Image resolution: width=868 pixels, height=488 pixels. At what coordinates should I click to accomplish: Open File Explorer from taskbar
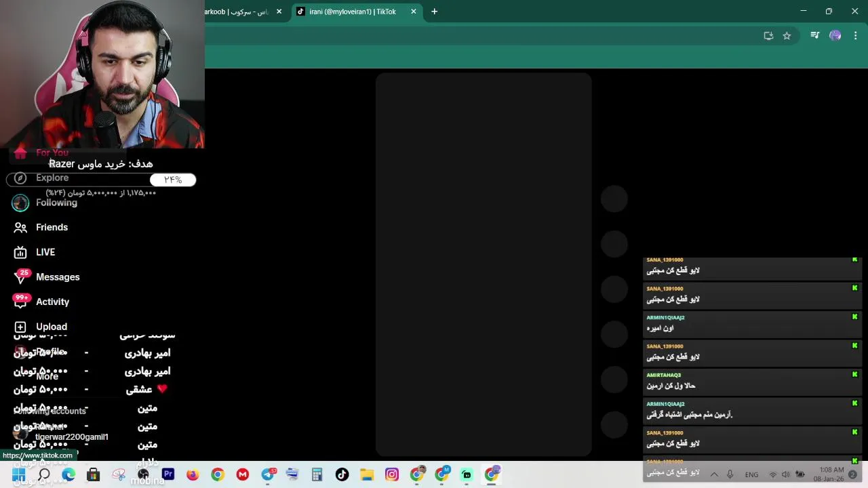click(x=367, y=475)
